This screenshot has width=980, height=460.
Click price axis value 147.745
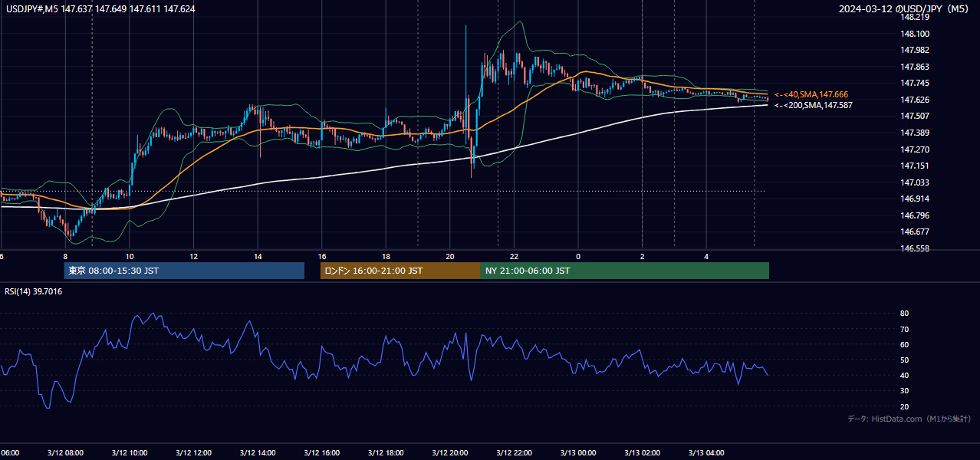click(916, 83)
